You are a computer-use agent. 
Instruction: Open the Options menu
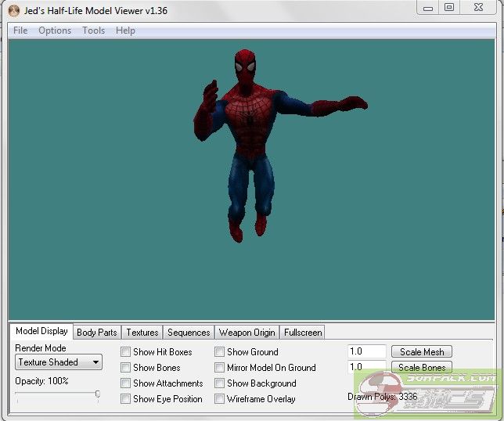(55, 31)
